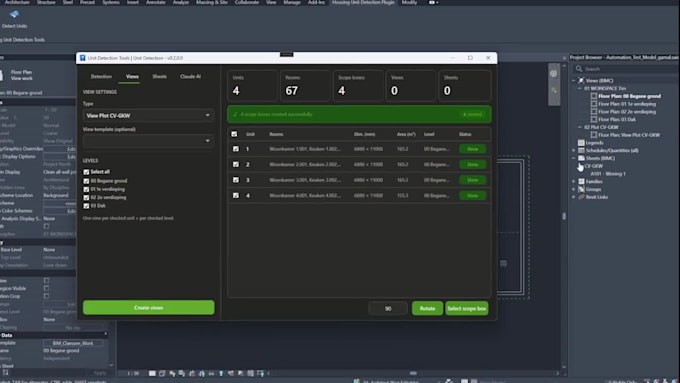Screen dimensions: 680x383
Task: Click the canvas horizontal scrollbar thumb
Action: [413, 373]
